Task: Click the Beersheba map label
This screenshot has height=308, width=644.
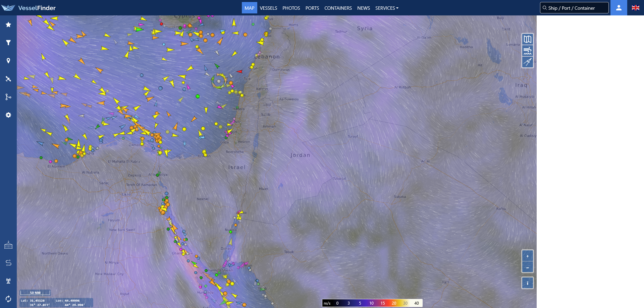Action: tap(234, 152)
